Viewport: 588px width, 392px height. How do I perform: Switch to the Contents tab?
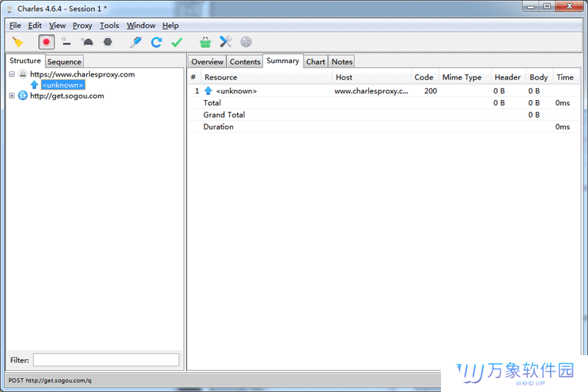(x=245, y=62)
